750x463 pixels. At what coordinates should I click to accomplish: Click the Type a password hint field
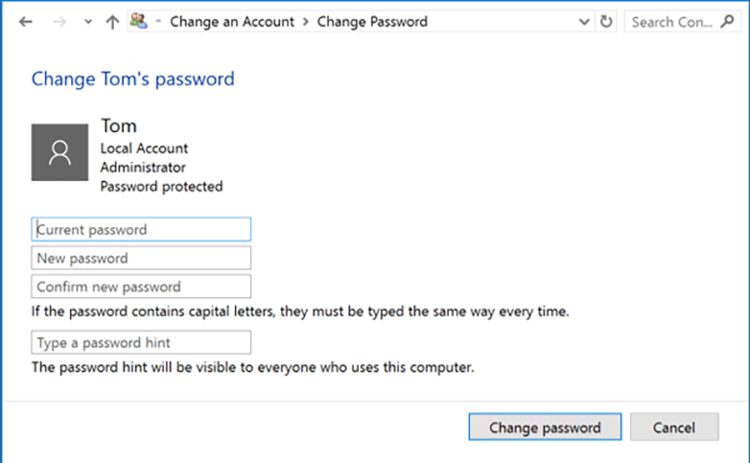tap(141, 342)
